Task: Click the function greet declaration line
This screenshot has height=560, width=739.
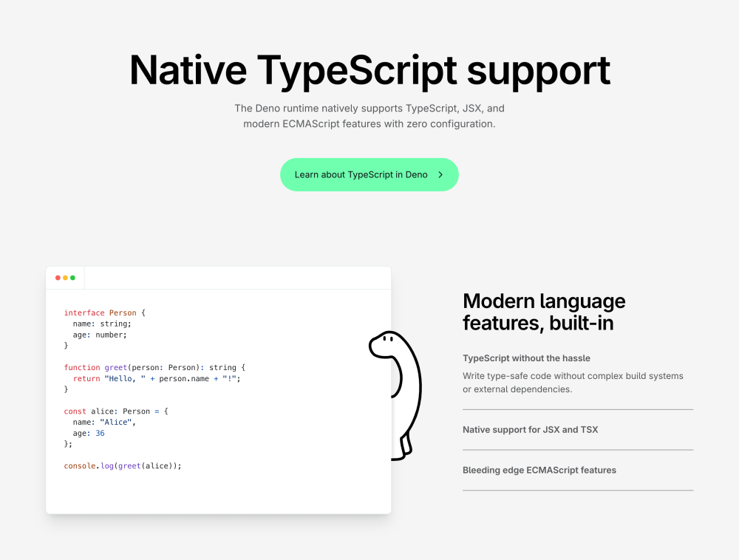Action: click(x=154, y=367)
